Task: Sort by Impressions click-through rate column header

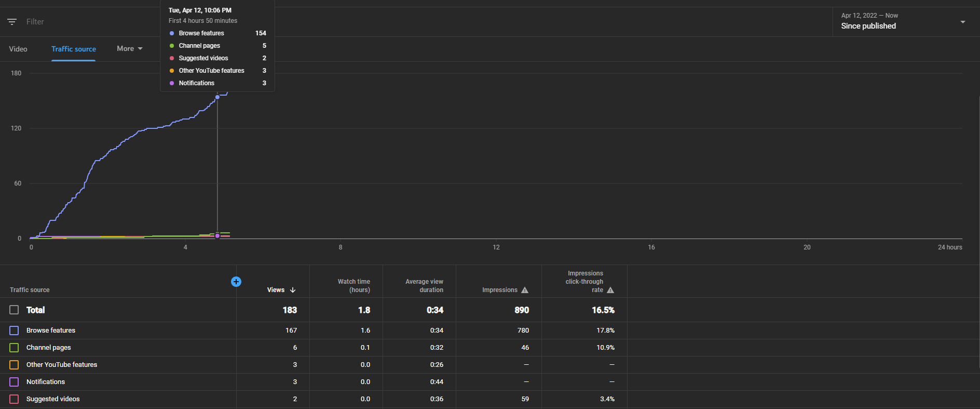Action: [x=584, y=282]
